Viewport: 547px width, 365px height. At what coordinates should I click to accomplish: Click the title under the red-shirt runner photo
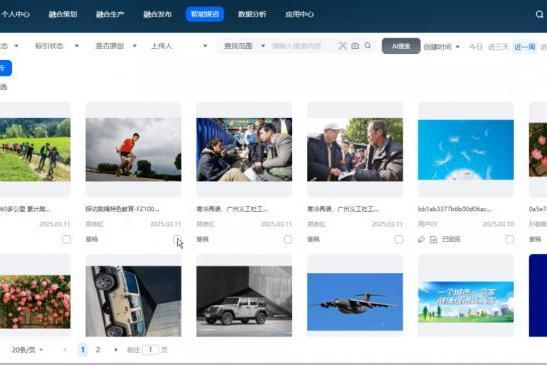click(x=122, y=209)
